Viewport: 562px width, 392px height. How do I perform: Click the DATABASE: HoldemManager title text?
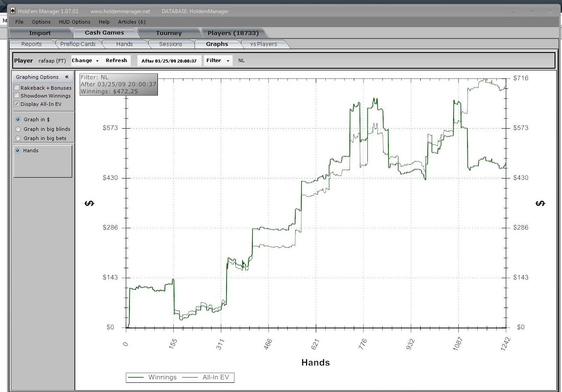tap(195, 11)
